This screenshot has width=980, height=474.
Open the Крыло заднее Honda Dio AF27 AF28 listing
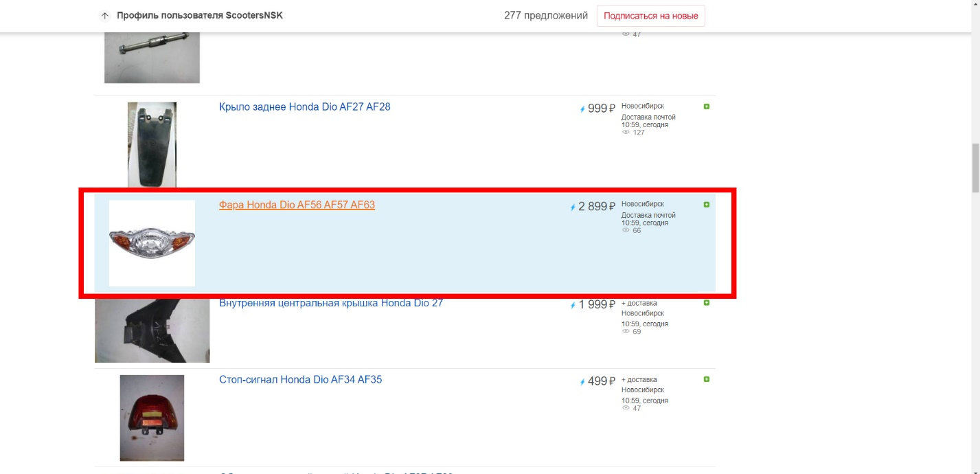click(x=305, y=106)
